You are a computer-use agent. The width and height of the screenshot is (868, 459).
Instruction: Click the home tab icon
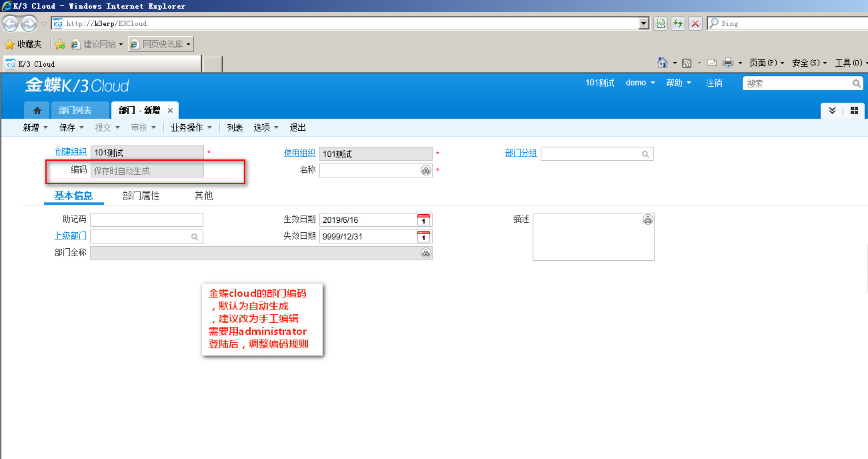37,111
